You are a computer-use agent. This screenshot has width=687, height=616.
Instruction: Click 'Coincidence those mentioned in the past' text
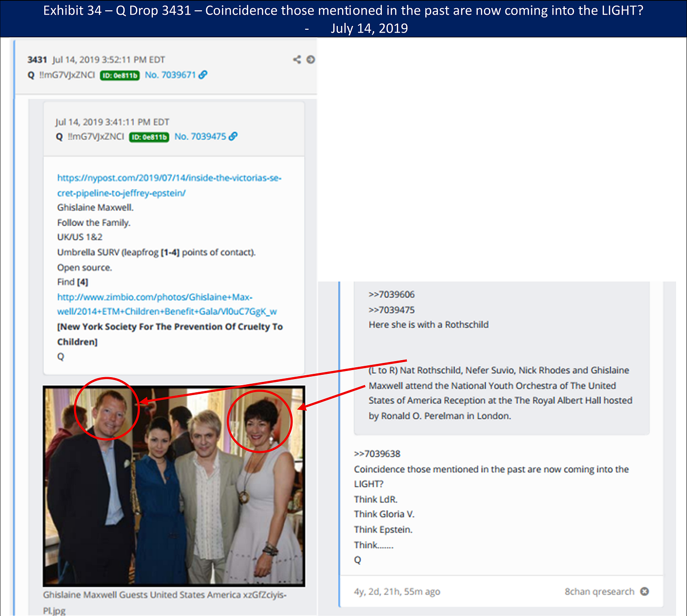pyautogui.click(x=491, y=476)
